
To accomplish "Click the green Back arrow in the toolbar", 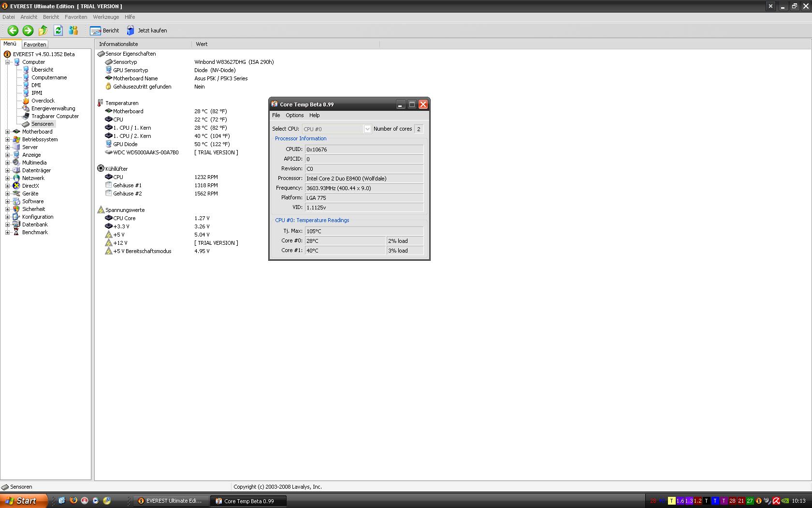I will pos(13,30).
